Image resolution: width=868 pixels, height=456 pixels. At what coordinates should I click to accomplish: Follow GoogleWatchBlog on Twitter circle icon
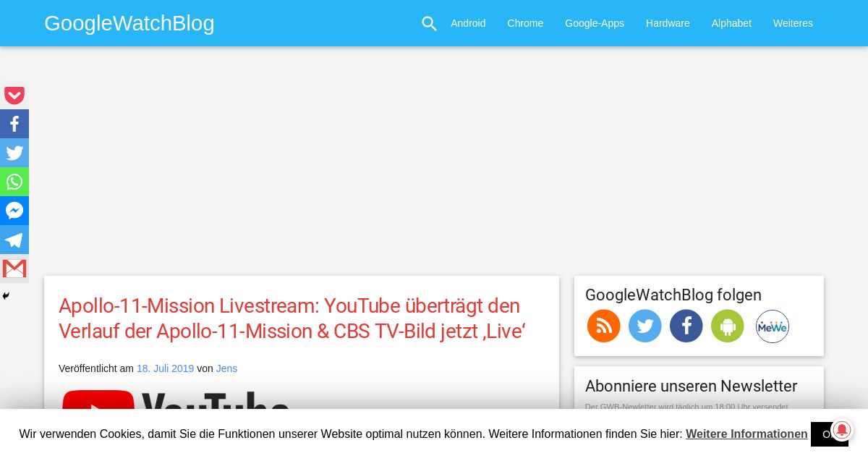click(x=645, y=326)
